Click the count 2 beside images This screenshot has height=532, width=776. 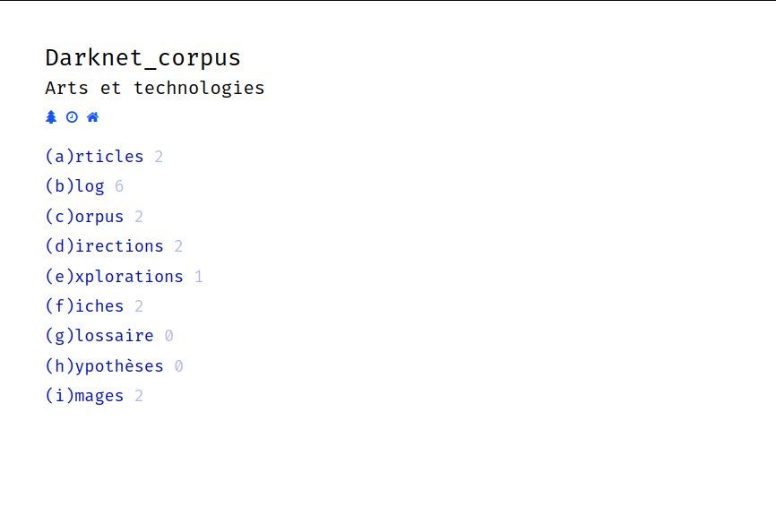pyautogui.click(x=139, y=396)
